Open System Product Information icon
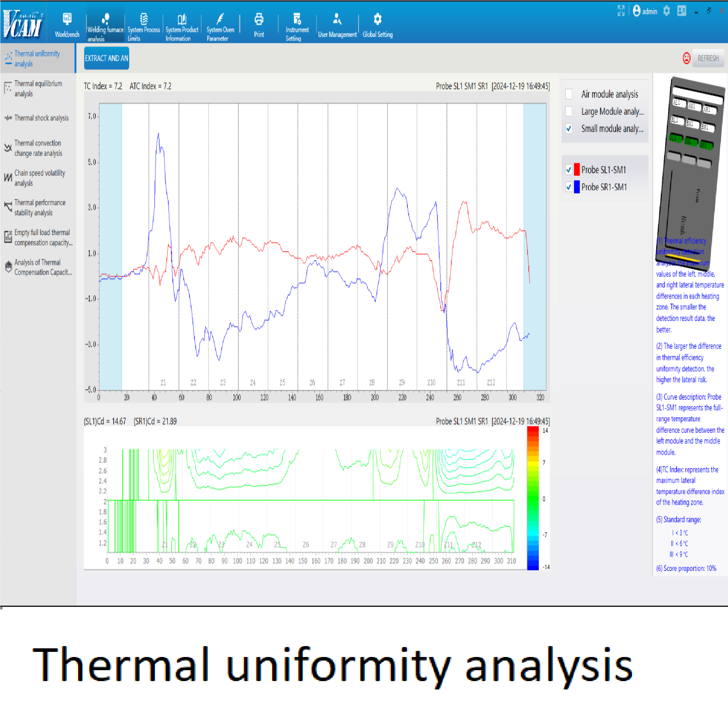The height and width of the screenshot is (728, 728). (x=182, y=19)
